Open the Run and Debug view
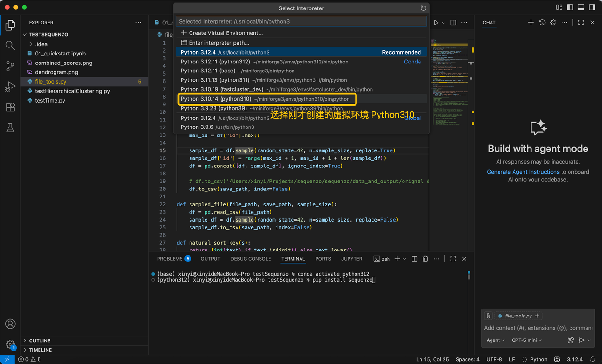This screenshot has height=364, width=602. [10, 87]
